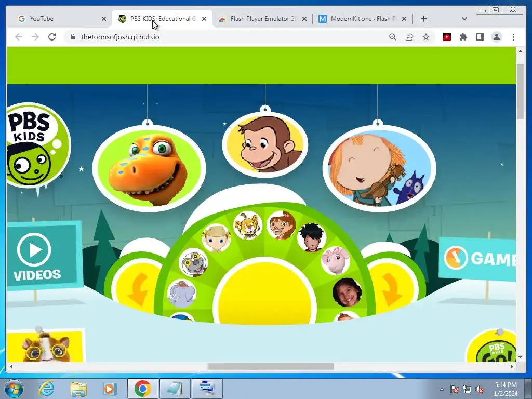Open the VIDEOS sign
Viewport: 532px width, 399px height.
[x=44, y=256]
